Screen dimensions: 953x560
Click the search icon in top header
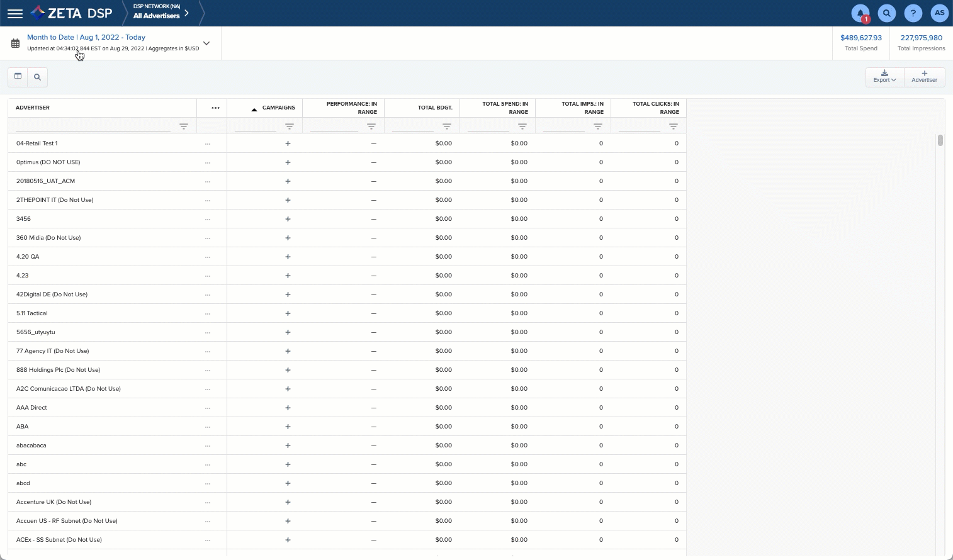tap(886, 13)
